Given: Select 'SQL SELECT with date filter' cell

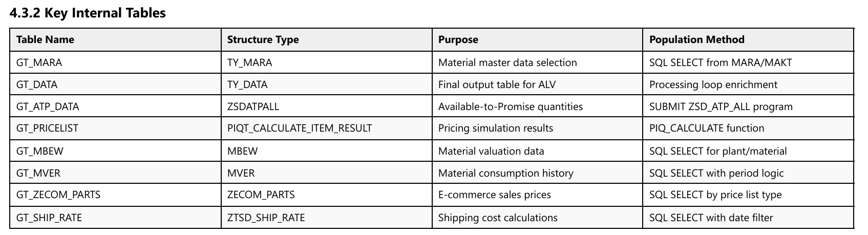Looking at the screenshot, I should click(x=711, y=218).
